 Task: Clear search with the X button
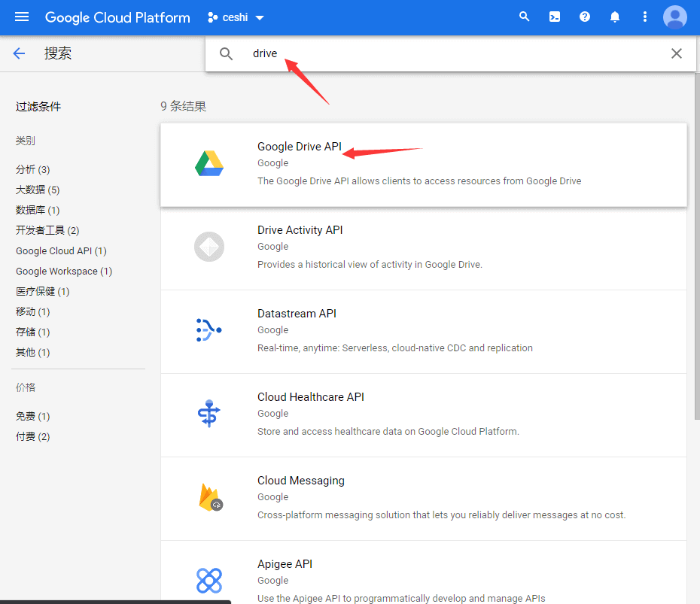point(676,53)
